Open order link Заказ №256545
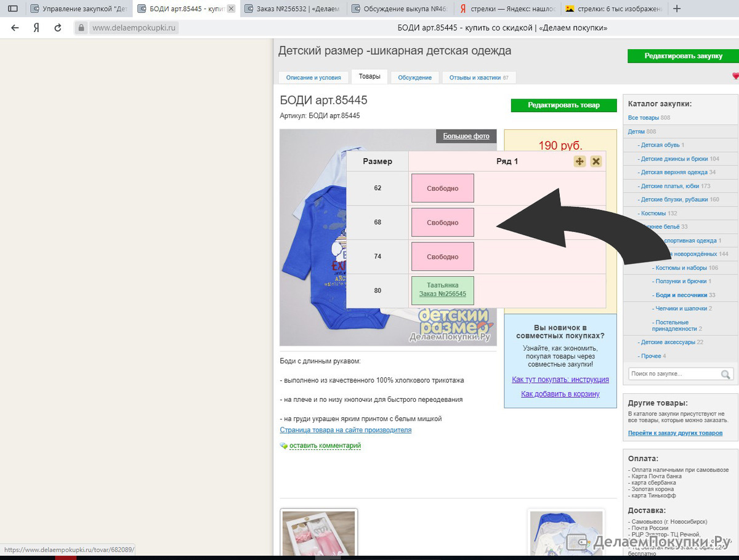 tap(442, 294)
